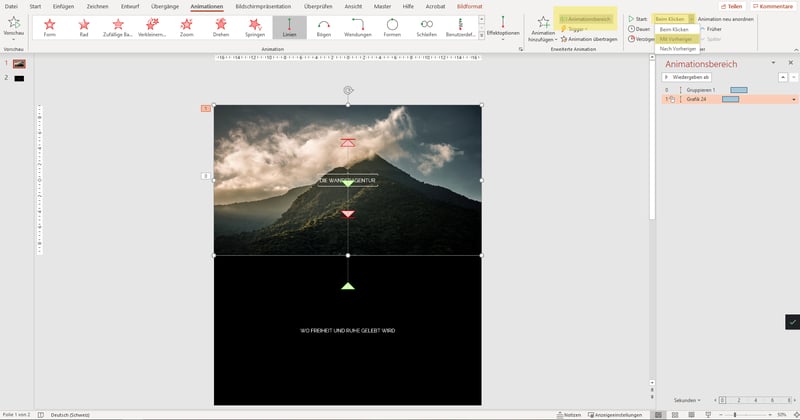
Task: Open Grafik 24 entry dropdown arrow
Action: tap(794, 100)
